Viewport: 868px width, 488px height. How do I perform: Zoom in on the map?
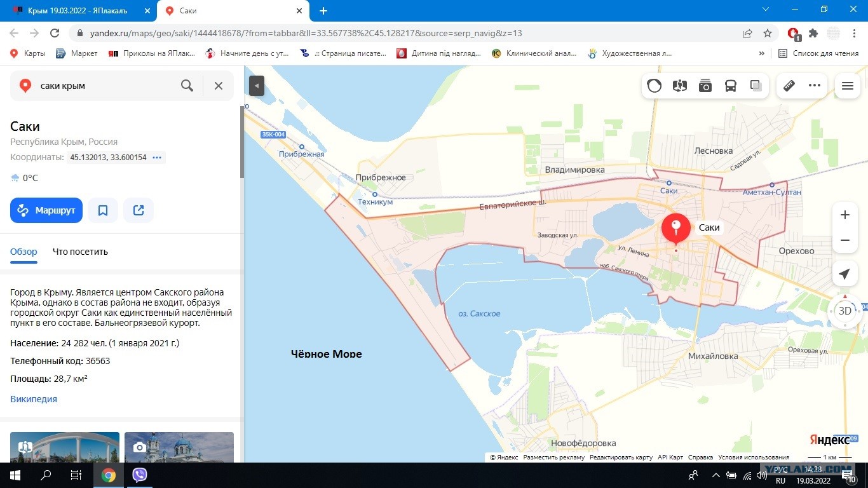coord(845,215)
